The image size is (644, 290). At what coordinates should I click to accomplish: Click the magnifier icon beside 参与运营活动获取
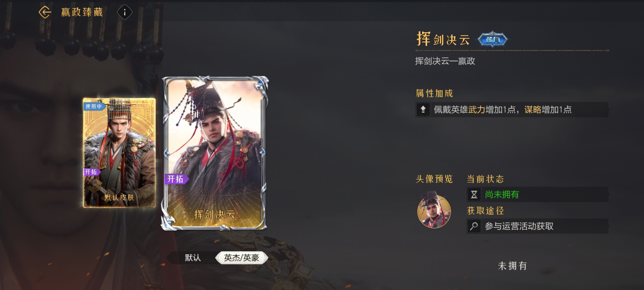click(x=474, y=226)
